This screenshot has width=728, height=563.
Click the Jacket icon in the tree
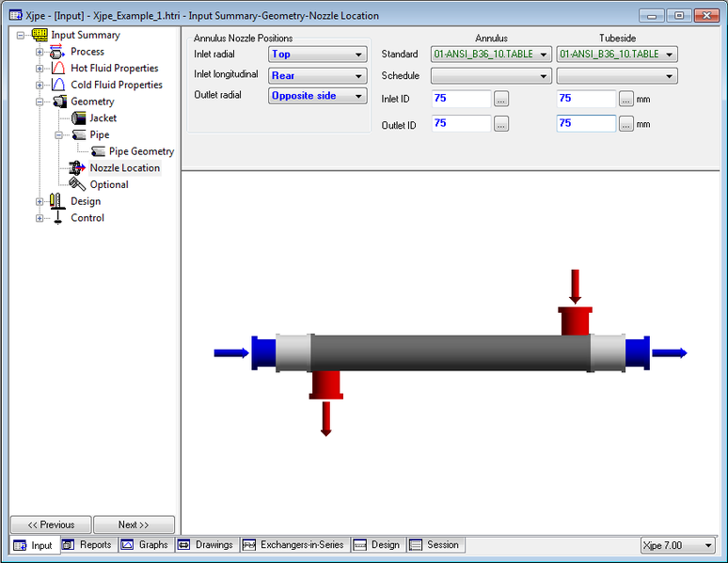79,118
